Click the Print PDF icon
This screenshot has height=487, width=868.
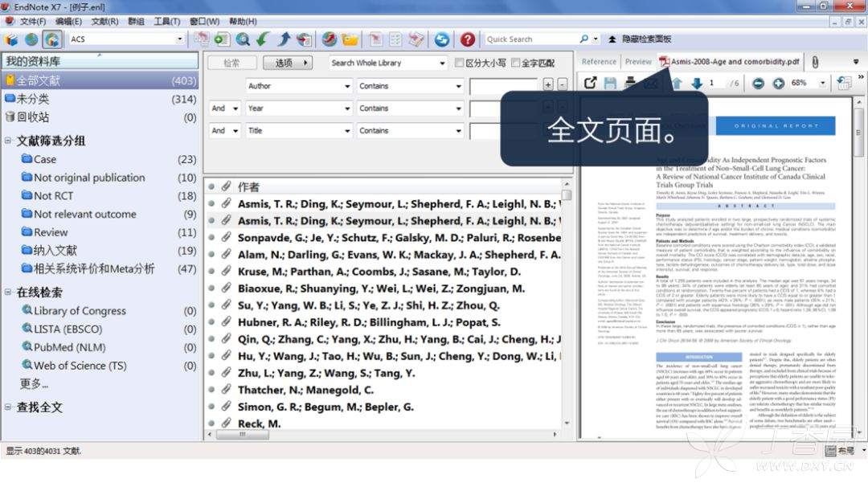tap(630, 83)
